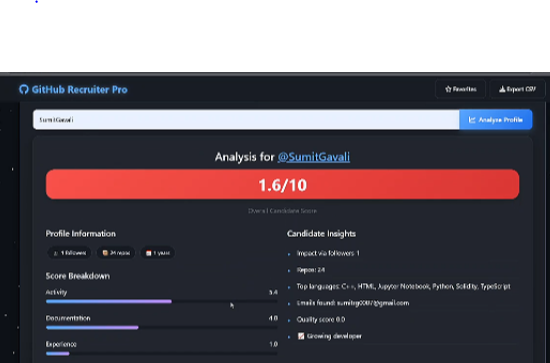Open the @SumitGavali profile link

coord(314,157)
